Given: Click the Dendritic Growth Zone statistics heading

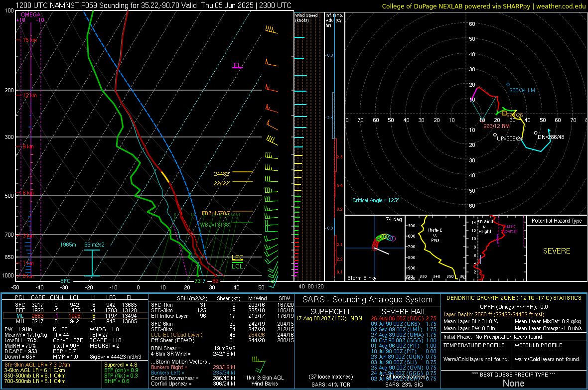Looking at the screenshot, I should pyautogui.click(x=514, y=298).
